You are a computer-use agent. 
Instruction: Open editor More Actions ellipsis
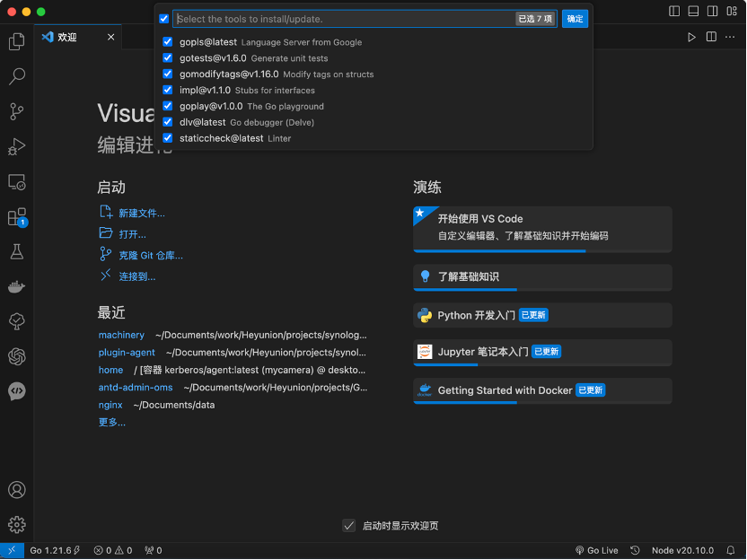click(x=730, y=37)
